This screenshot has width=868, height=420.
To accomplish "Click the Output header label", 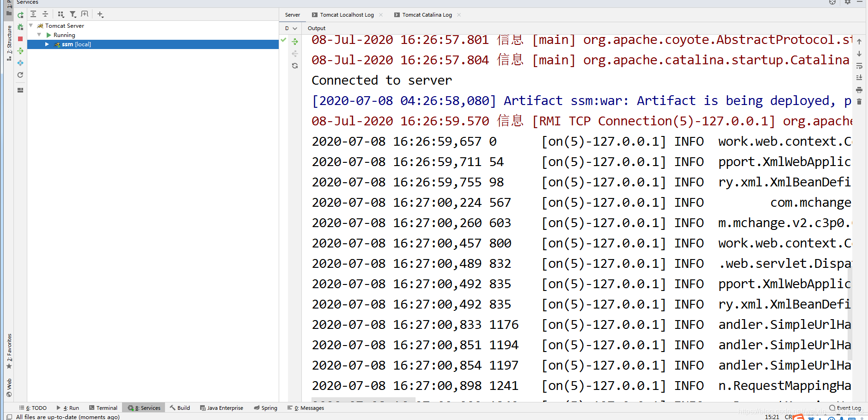I will (x=317, y=28).
